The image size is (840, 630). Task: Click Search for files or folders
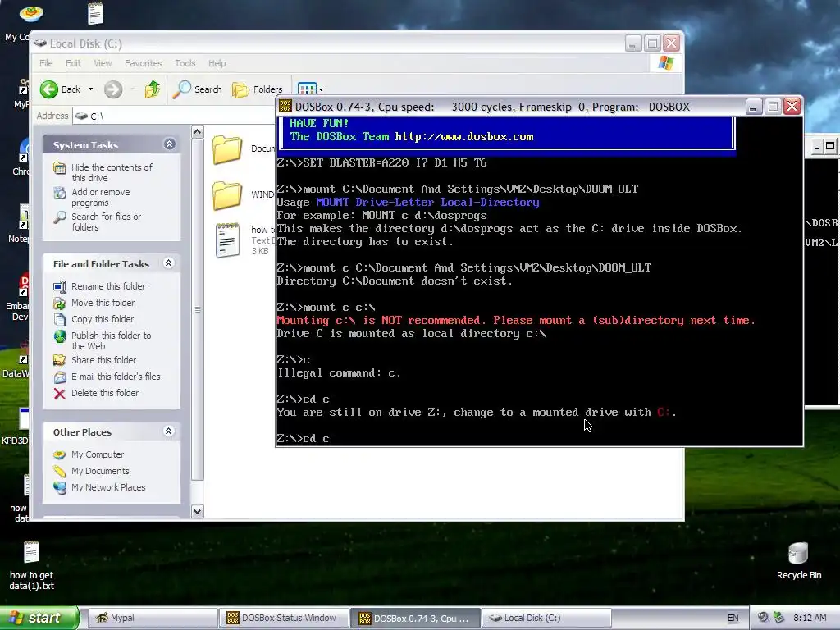(x=106, y=221)
